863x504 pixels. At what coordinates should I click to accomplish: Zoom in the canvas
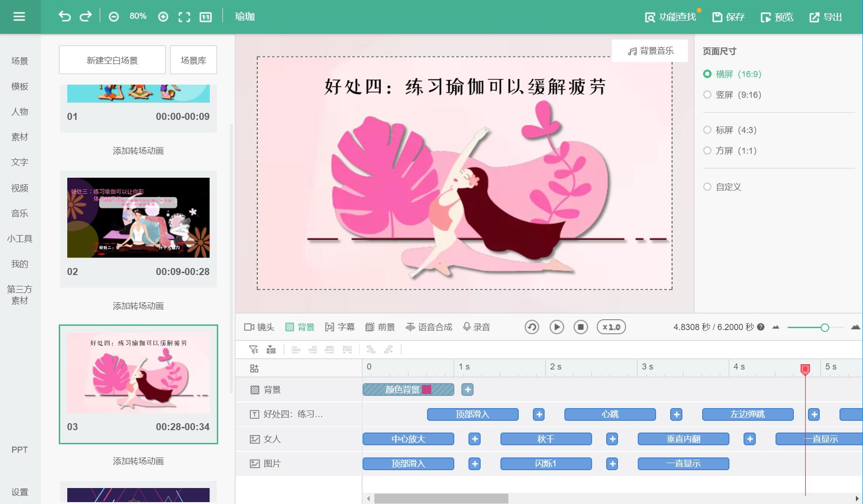pos(163,17)
